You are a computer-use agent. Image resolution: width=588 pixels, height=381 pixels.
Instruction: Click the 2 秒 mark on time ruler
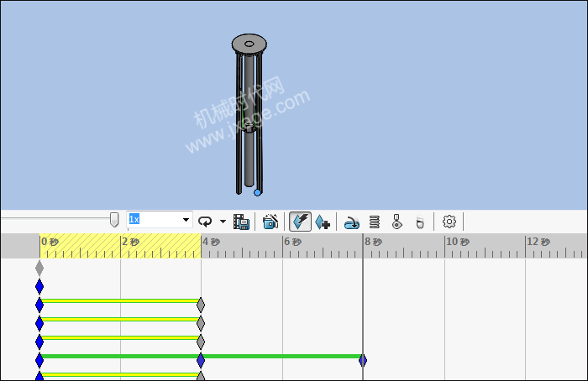(130, 242)
